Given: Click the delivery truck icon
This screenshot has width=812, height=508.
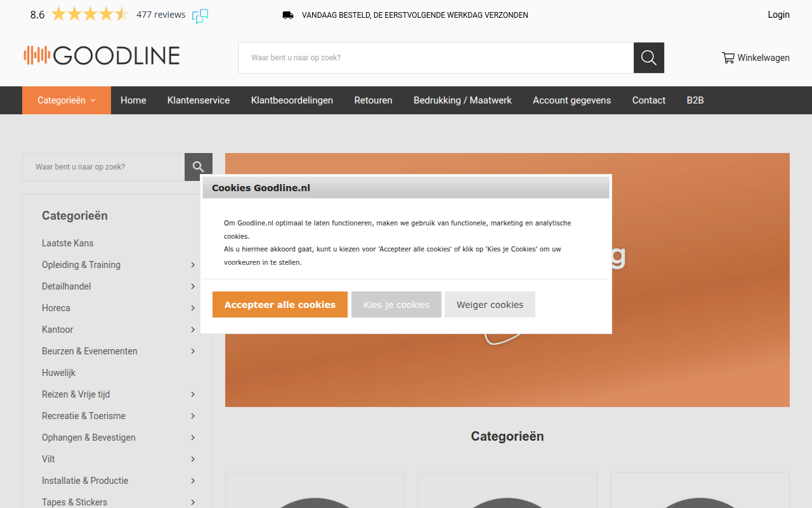Looking at the screenshot, I should [288, 15].
